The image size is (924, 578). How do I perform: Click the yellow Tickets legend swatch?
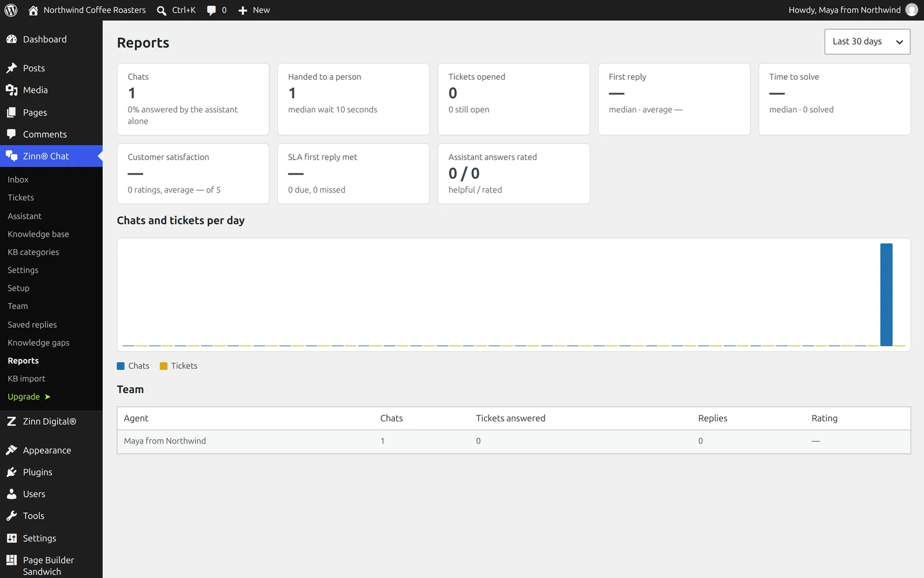coord(163,366)
